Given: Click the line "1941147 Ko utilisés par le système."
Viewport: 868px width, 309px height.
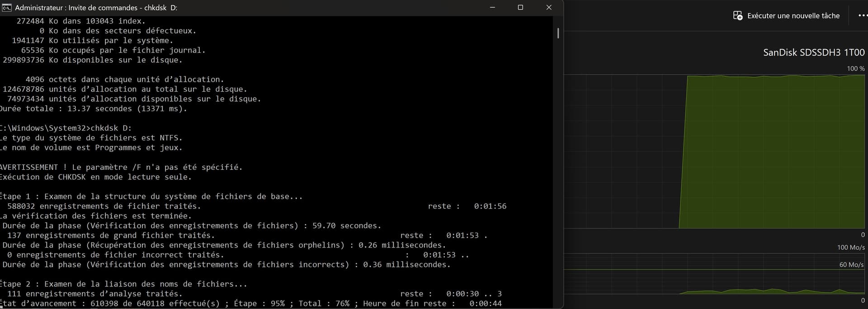Looking at the screenshot, I should point(92,41).
